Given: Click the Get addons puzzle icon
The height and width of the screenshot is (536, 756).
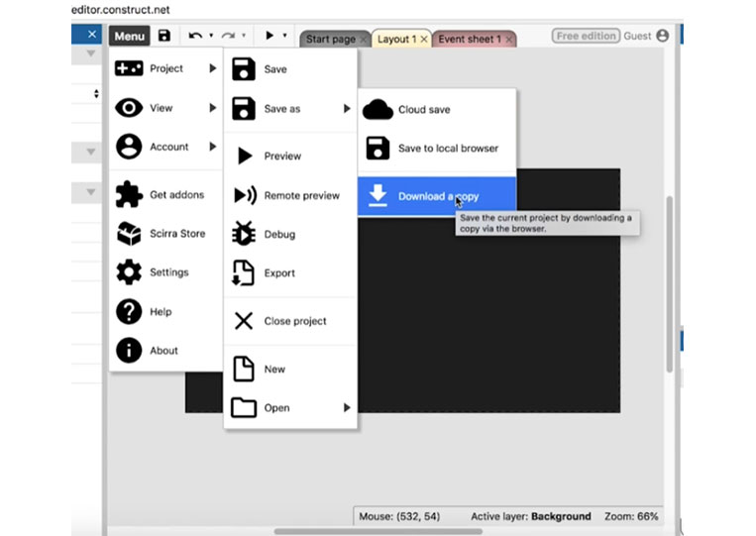Looking at the screenshot, I should (x=129, y=195).
